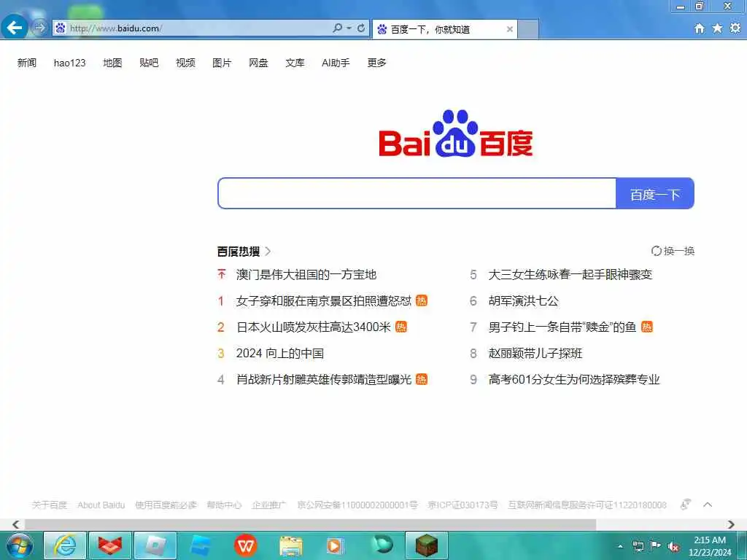Viewport: 747px width, 560px height.
Task: Open the Tools gear icon
Action: click(735, 28)
